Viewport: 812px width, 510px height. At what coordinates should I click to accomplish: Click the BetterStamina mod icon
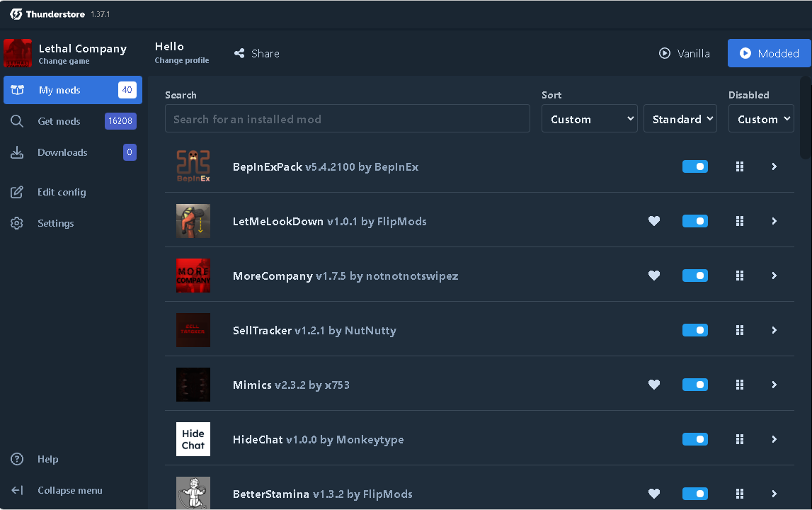click(193, 493)
